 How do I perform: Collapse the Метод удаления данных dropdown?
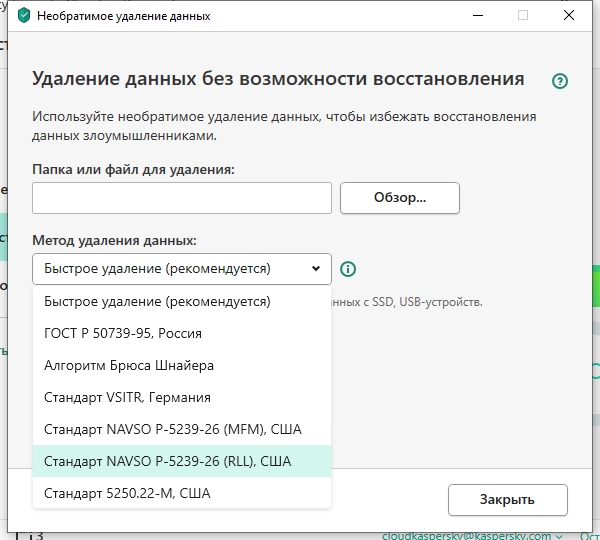pos(182,269)
